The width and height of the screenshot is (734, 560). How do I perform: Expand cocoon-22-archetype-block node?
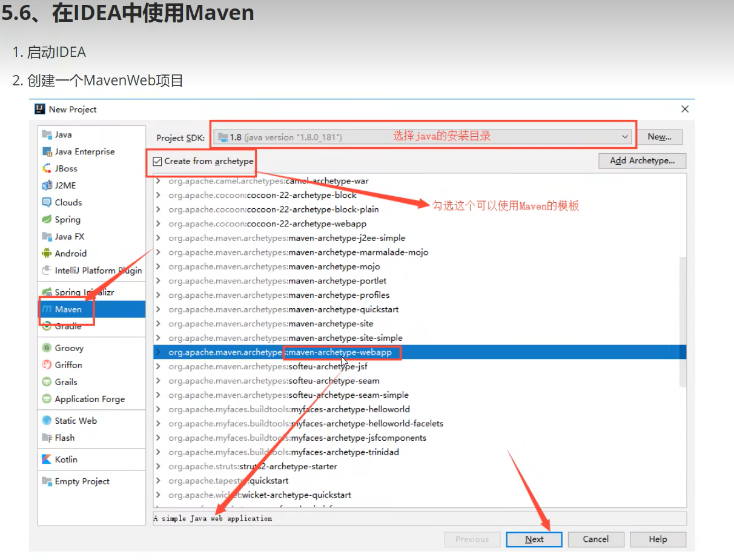(159, 195)
